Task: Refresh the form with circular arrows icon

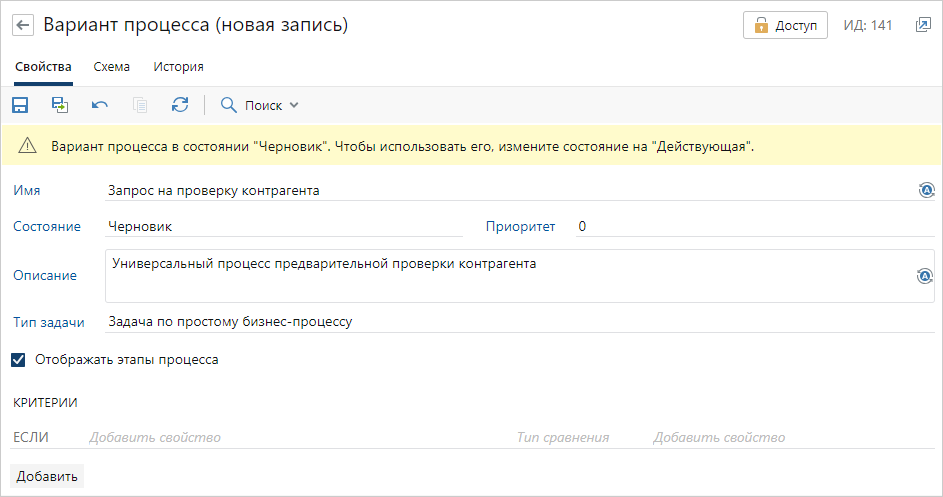Action: pyautogui.click(x=180, y=105)
